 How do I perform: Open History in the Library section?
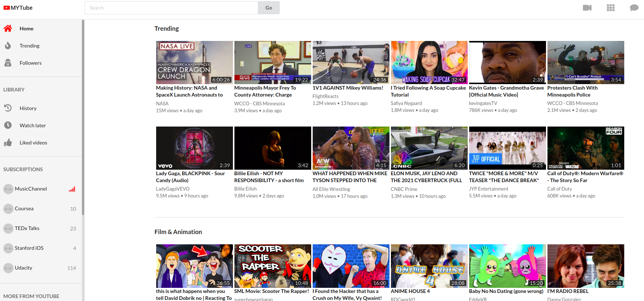point(41,108)
